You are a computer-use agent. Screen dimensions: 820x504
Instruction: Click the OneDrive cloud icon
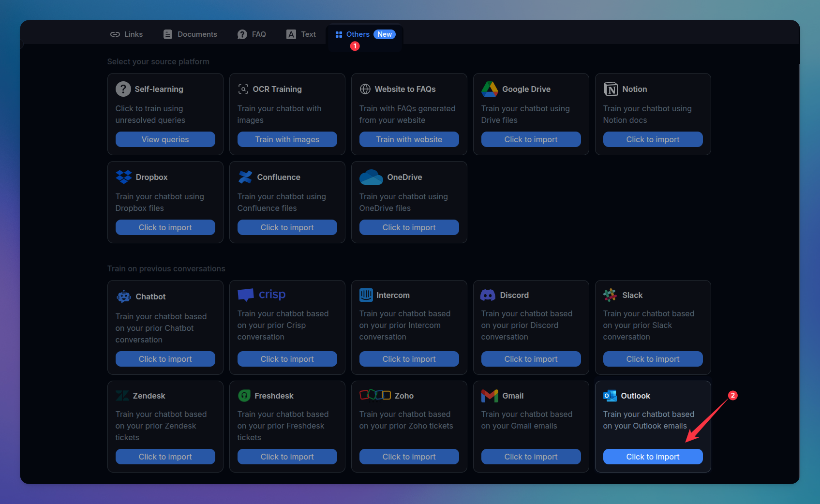point(371,177)
